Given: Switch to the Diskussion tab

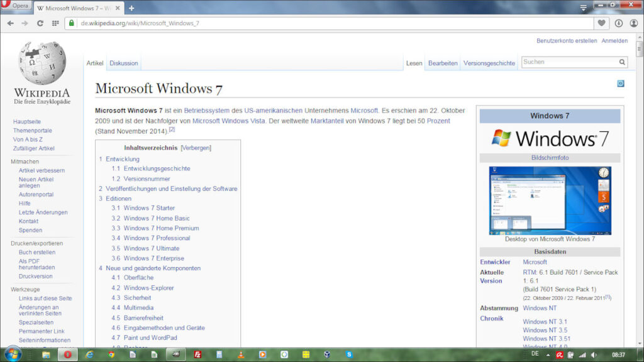Looking at the screenshot, I should point(124,63).
